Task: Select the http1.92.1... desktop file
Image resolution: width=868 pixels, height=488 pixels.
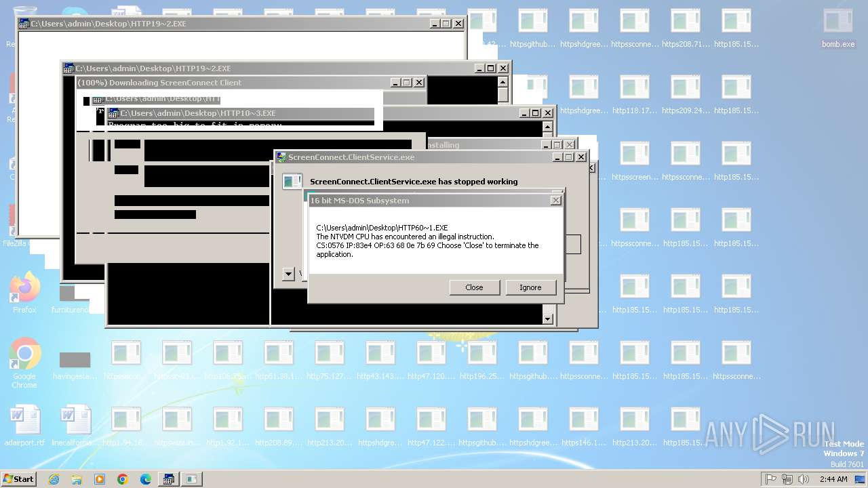Action: [x=228, y=427]
